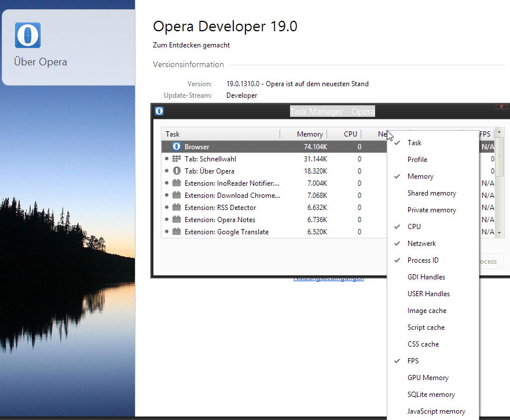Disable the Process ID column
The height and width of the screenshot is (420, 510).
click(x=433, y=260)
